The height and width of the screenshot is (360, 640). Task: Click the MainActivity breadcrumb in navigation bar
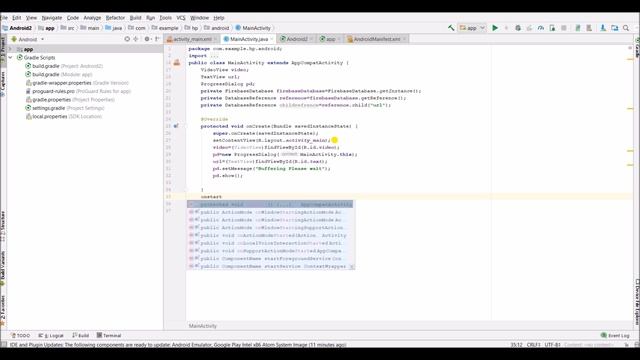pyautogui.click(x=253, y=28)
